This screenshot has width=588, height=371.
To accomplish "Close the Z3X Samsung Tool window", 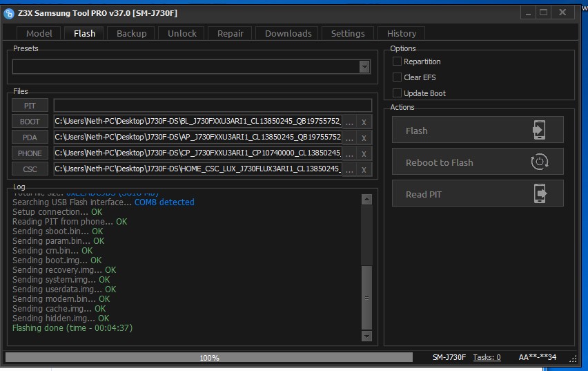I will 562,12.
